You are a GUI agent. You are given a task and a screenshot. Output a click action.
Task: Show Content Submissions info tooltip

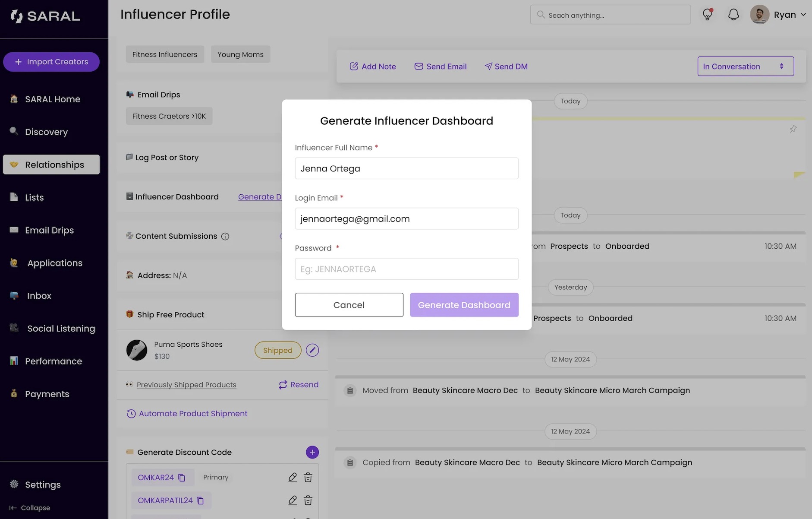225,237
